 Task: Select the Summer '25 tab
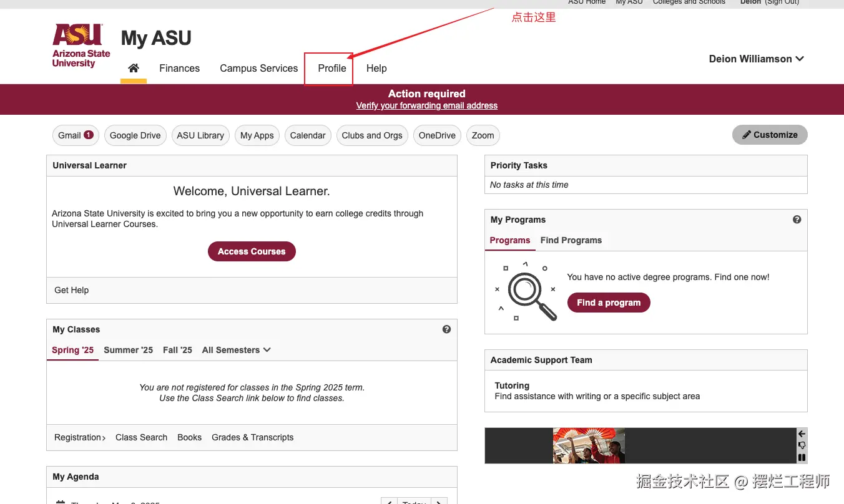(129, 350)
